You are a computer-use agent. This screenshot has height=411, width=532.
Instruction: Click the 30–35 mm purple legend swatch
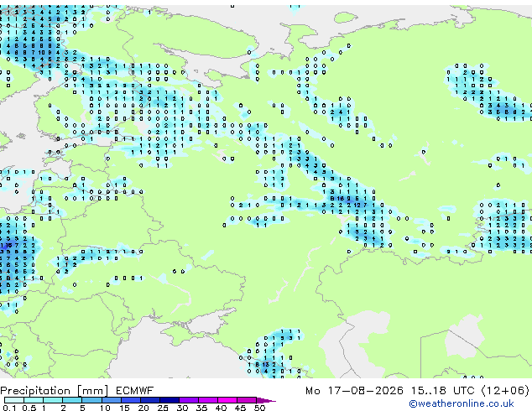[188, 400]
